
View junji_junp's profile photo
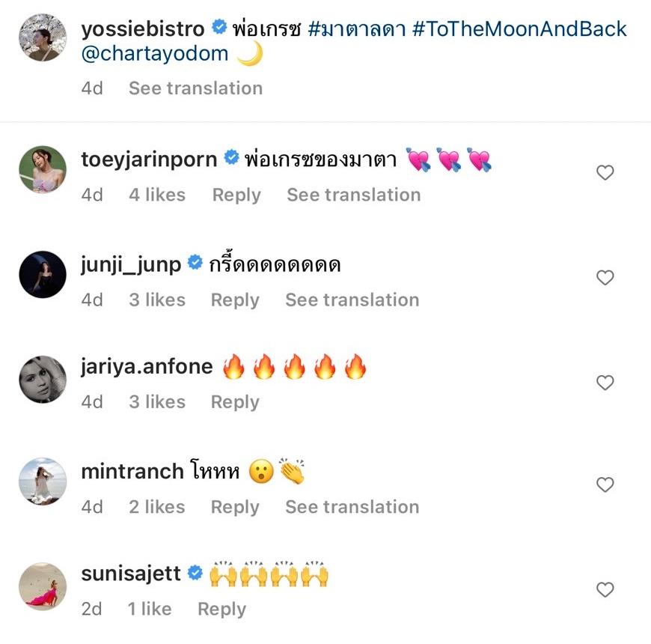tap(43, 275)
